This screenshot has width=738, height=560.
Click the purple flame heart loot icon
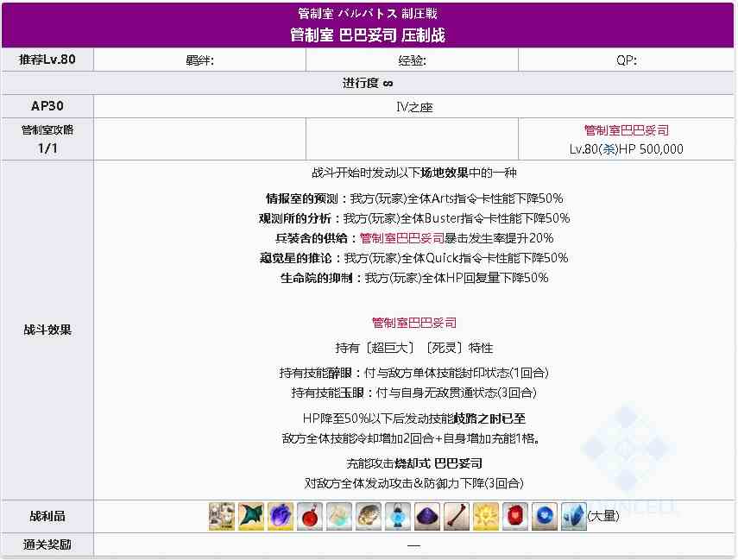click(x=281, y=516)
